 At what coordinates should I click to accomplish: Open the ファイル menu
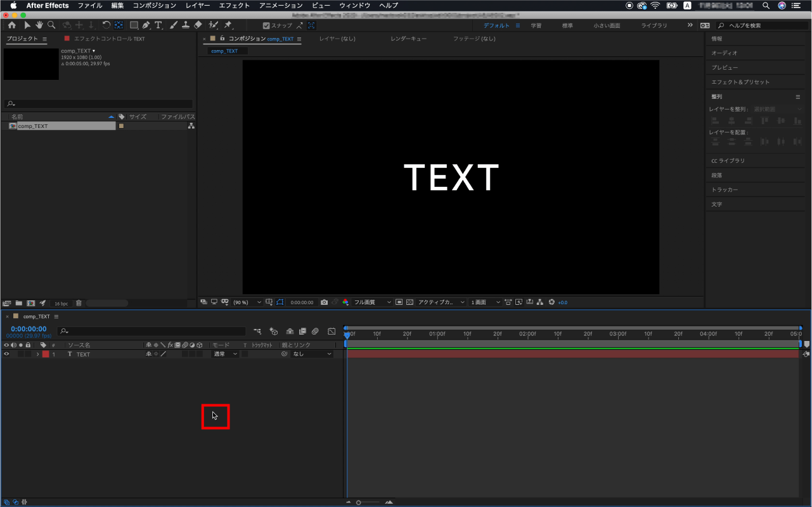[x=90, y=5]
